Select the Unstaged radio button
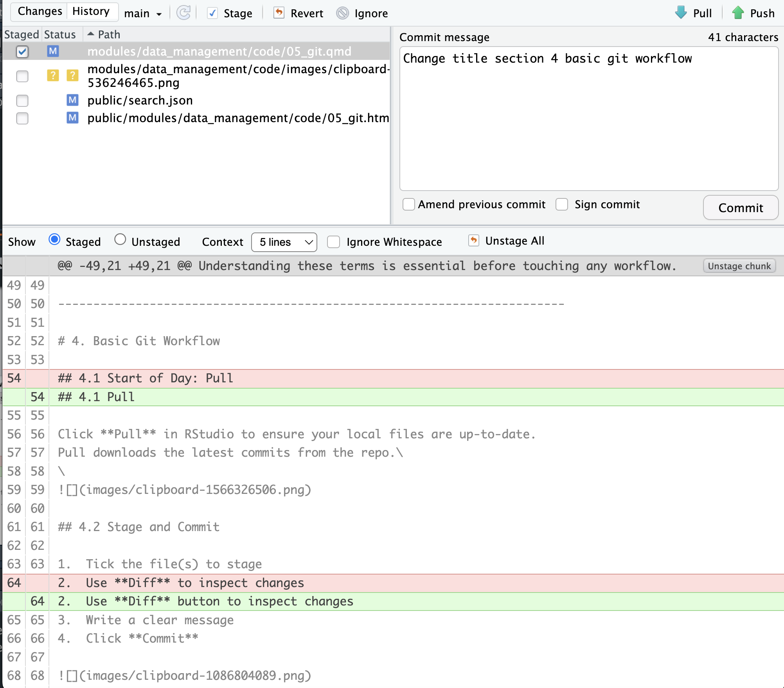This screenshot has height=688, width=784. 120,240
